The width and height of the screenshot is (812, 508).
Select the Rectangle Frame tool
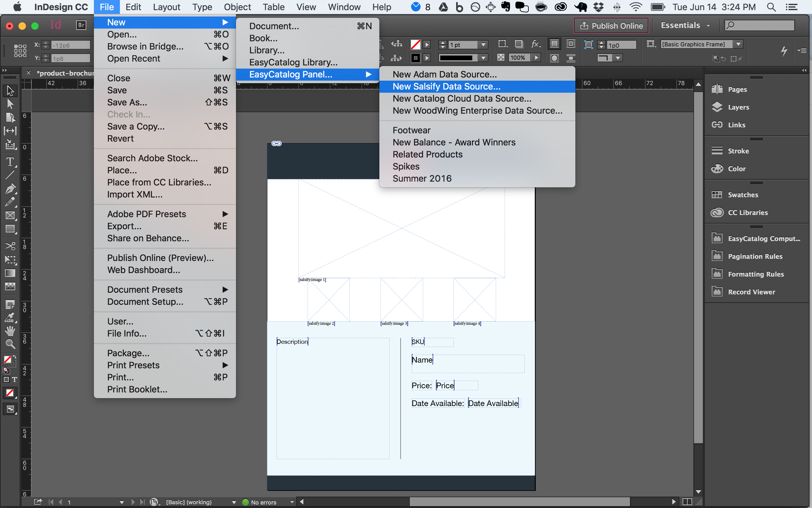coord(10,215)
